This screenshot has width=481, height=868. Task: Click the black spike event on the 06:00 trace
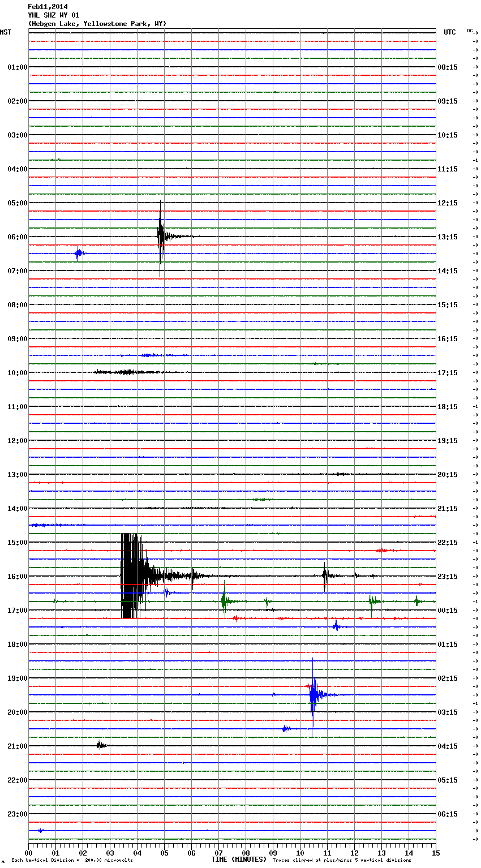(161, 238)
